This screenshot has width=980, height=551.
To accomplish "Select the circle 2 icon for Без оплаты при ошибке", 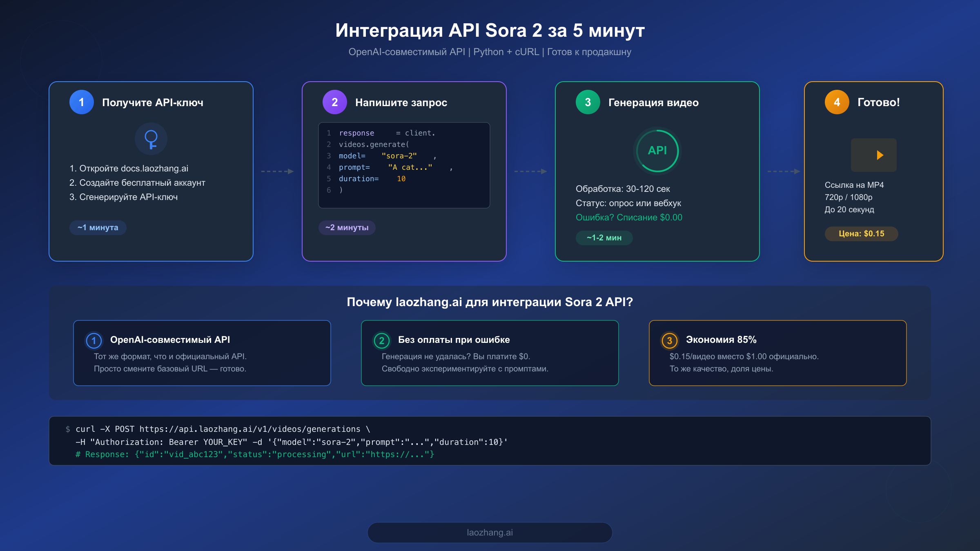I will (x=382, y=339).
